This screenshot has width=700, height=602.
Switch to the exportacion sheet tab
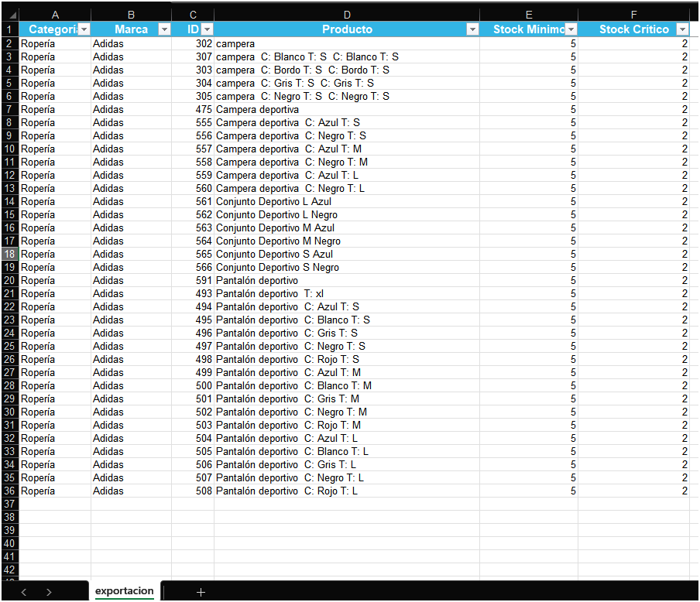click(x=124, y=591)
